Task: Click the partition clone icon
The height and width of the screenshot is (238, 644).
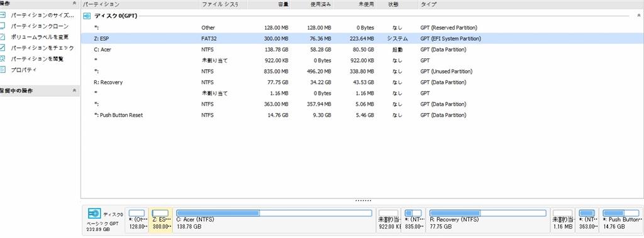Action: [x=3, y=26]
